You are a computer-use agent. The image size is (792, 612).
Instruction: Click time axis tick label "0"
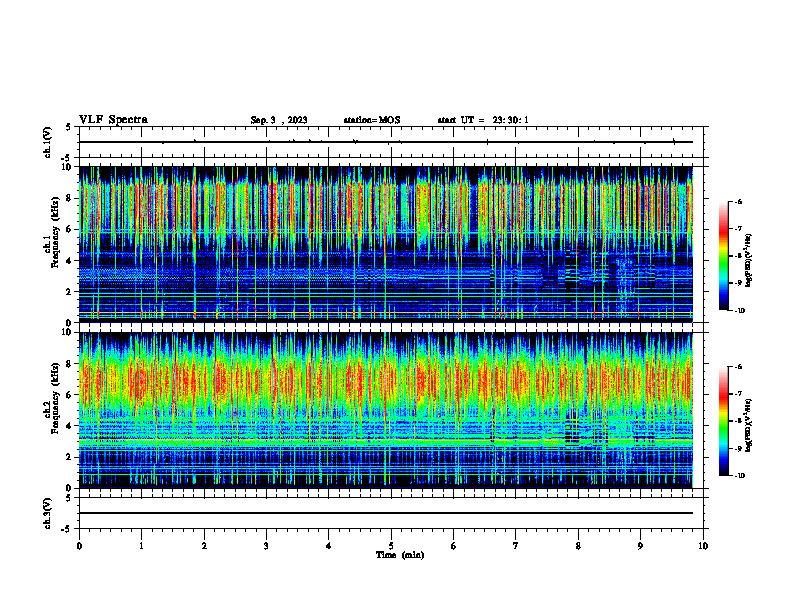pyautogui.click(x=79, y=546)
